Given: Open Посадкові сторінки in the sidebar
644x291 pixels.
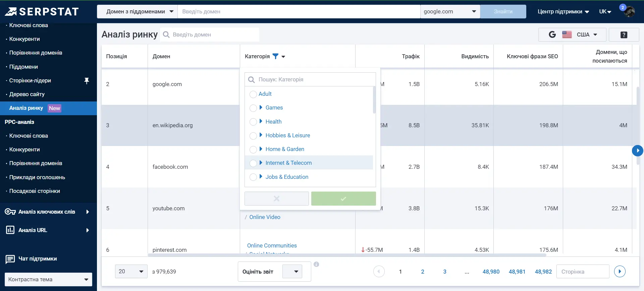Looking at the screenshot, I should [35, 191].
